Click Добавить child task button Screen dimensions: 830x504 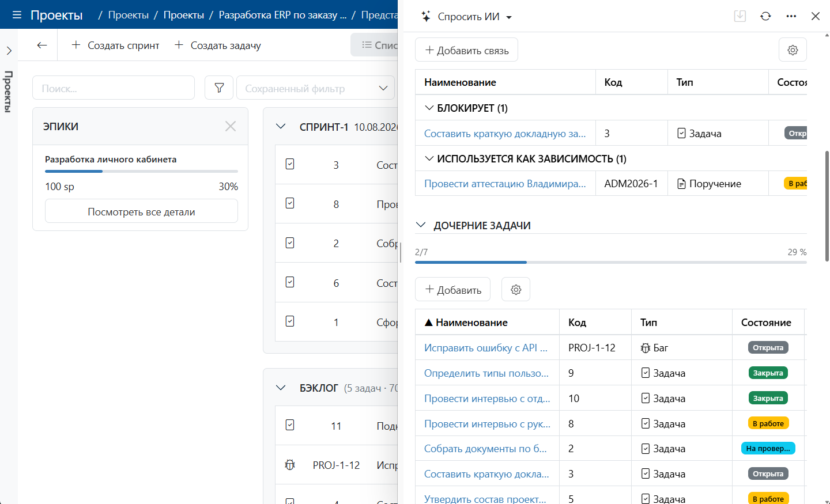(x=452, y=289)
